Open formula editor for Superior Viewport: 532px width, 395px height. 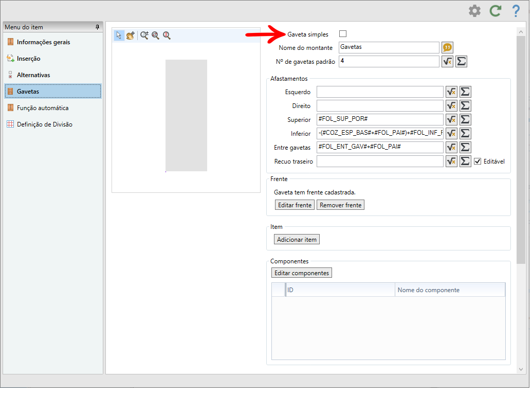tap(452, 120)
